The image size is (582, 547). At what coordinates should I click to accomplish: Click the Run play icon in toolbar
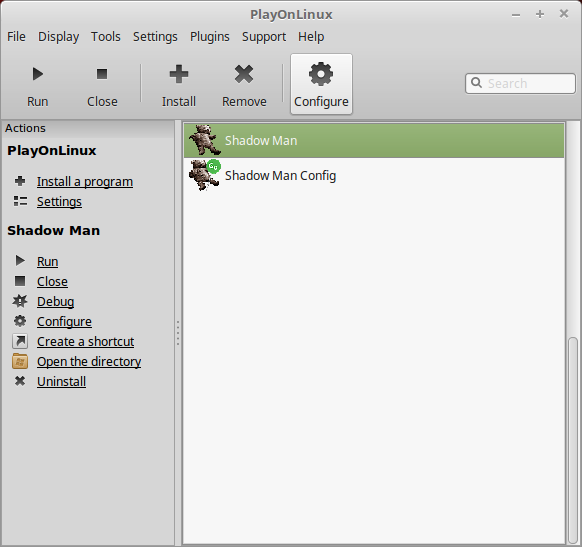[x=37, y=74]
